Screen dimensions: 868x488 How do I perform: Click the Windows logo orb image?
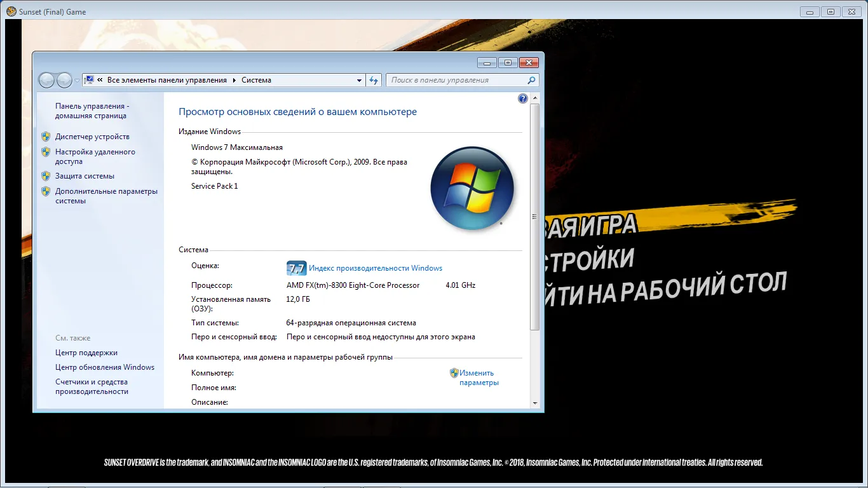472,188
